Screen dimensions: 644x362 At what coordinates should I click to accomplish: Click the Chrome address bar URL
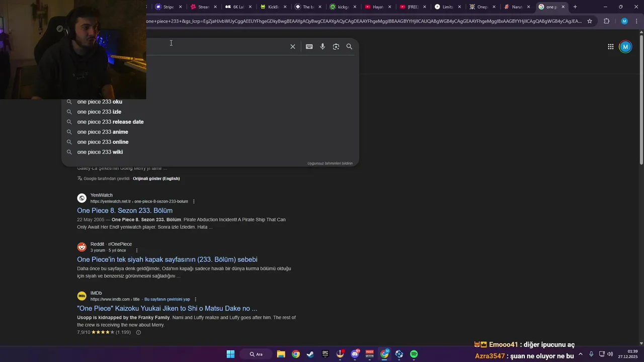(363, 21)
